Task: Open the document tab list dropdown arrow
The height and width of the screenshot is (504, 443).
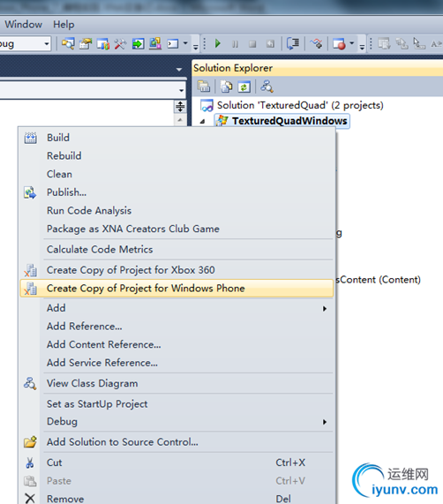Action: pyautogui.click(x=179, y=70)
